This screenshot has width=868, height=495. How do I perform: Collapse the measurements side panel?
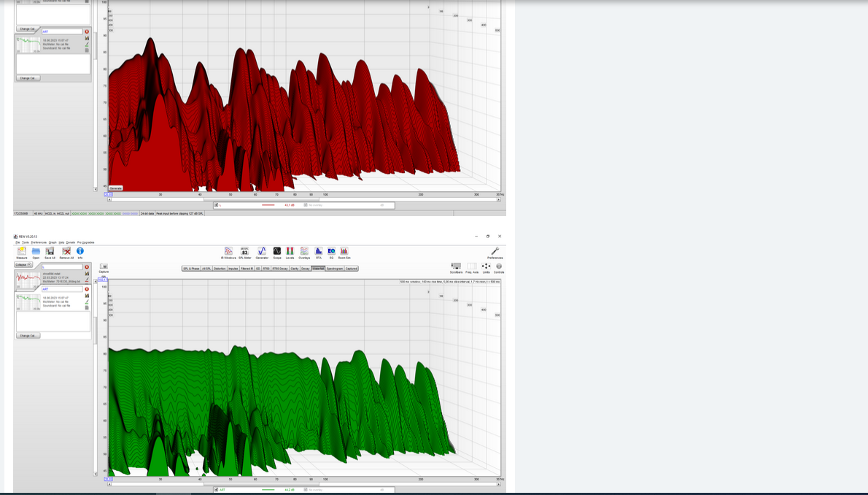click(23, 265)
